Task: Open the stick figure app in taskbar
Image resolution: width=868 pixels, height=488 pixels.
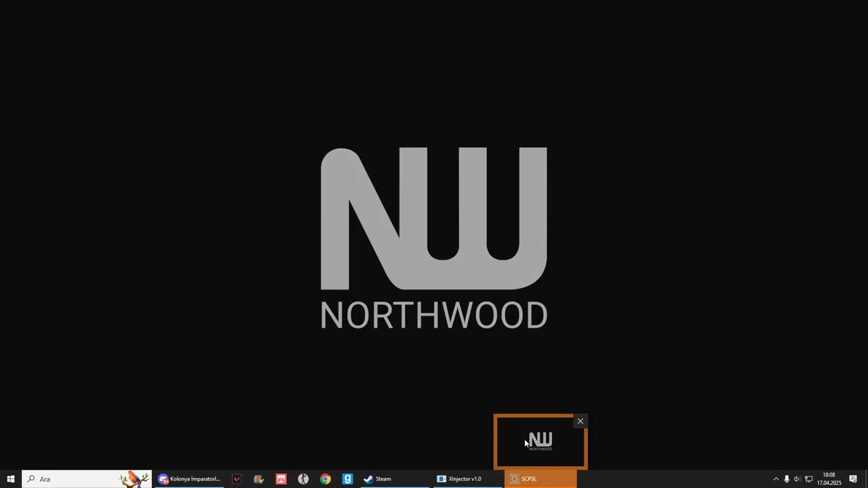Action: point(303,479)
